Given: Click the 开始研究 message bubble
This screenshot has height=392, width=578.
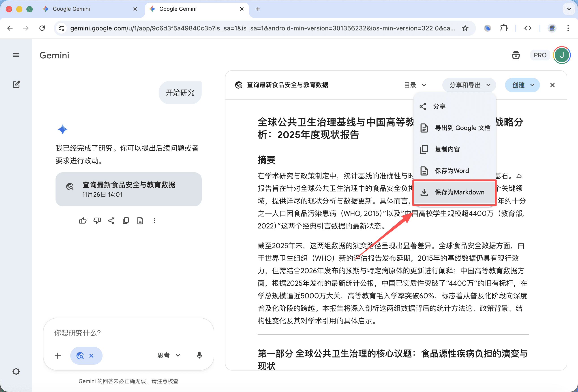Looking at the screenshot, I should tap(180, 93).
